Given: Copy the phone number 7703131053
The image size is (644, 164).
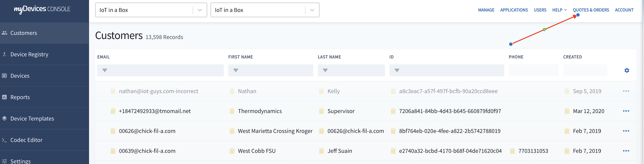Looking at the screenshot, I should [x=512, y=151].
